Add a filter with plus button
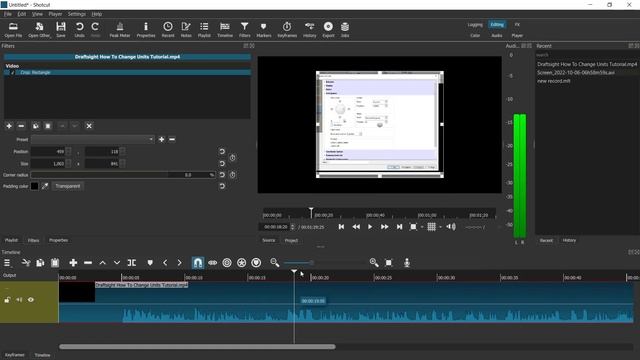This screenshot has height=360, width=640. tap(9, 126)
